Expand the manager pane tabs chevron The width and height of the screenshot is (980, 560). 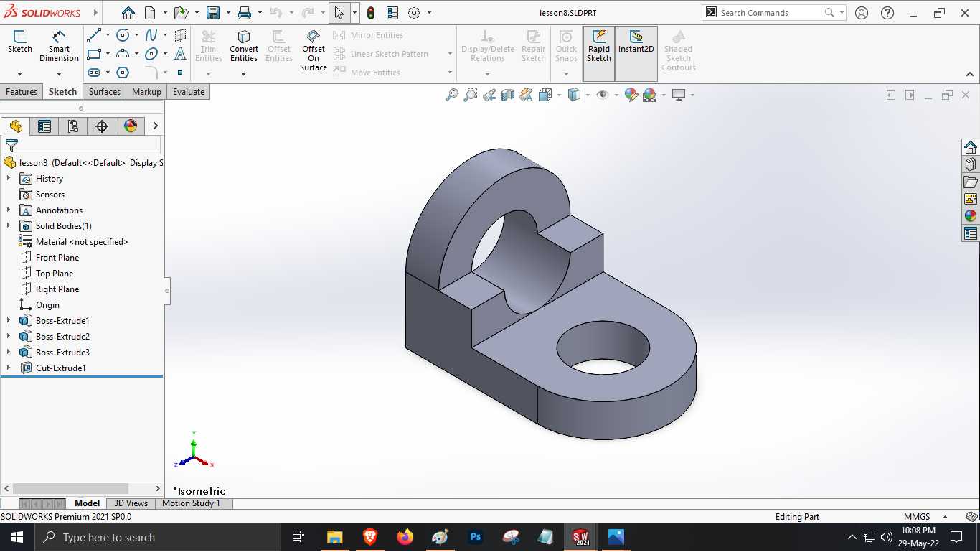[x=155, y=126]
